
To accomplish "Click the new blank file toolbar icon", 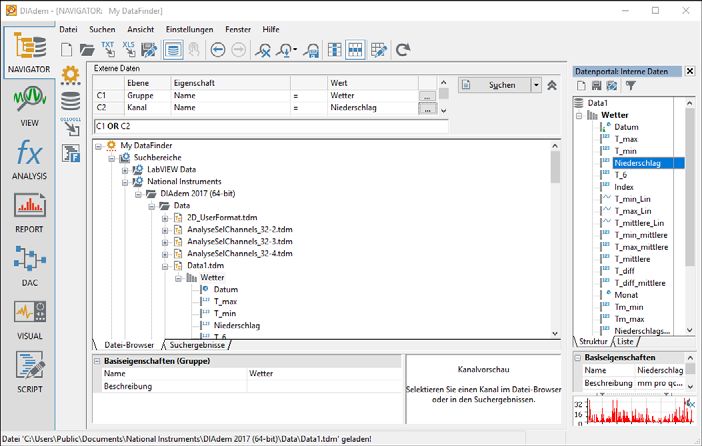I will coord(67,50).
